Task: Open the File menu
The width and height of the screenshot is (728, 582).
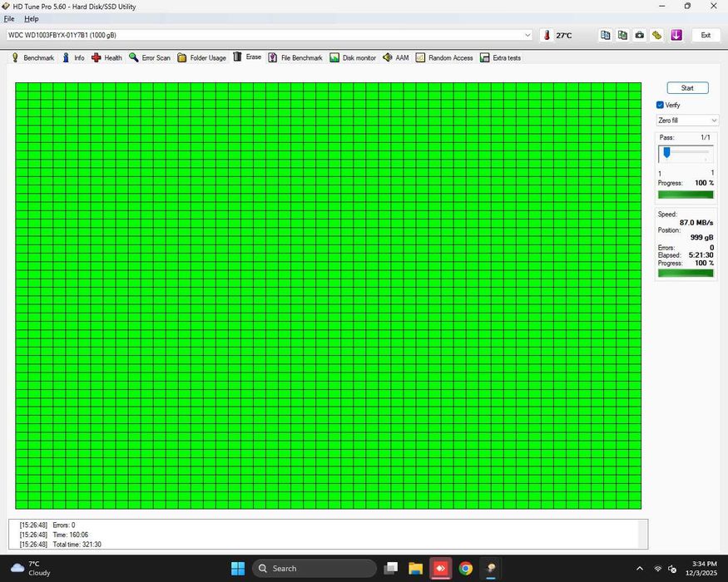Action: pyautogui.click(x=9, y=19)
